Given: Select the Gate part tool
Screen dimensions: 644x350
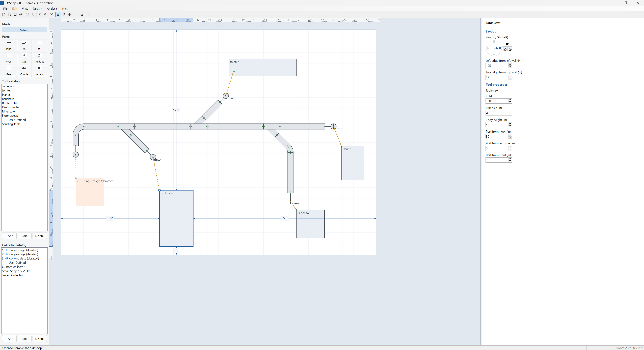Looking at the screenshot, I should [x=9, y=71].
